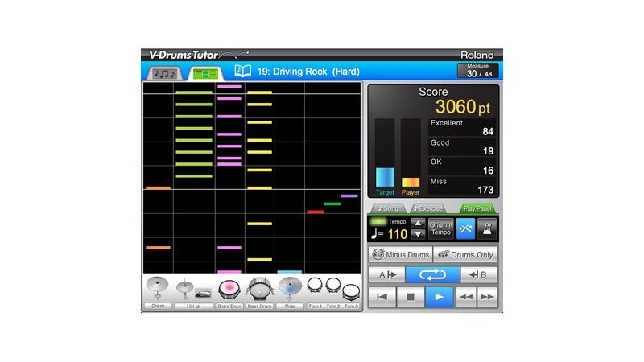Viewport: 644px width, 362px height.
Task: Increase tempo with up arrow
Action: (418, 223)
